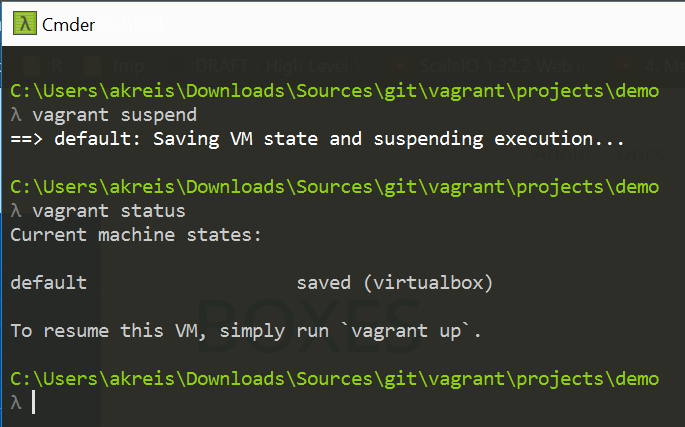
Task: Click the '==>' arrow in suspend output
Action: tap(26, 139)
